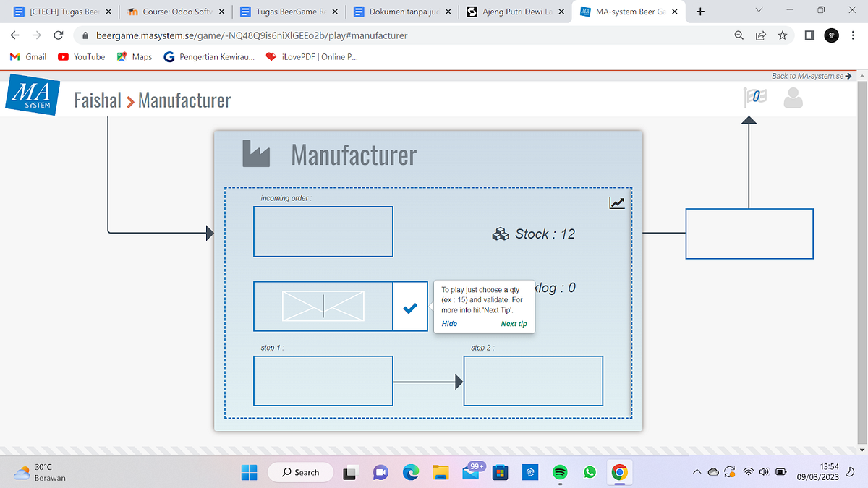Open Chrome's three-dot menu
The image size is (868, 488).
[x=854, y=35]
